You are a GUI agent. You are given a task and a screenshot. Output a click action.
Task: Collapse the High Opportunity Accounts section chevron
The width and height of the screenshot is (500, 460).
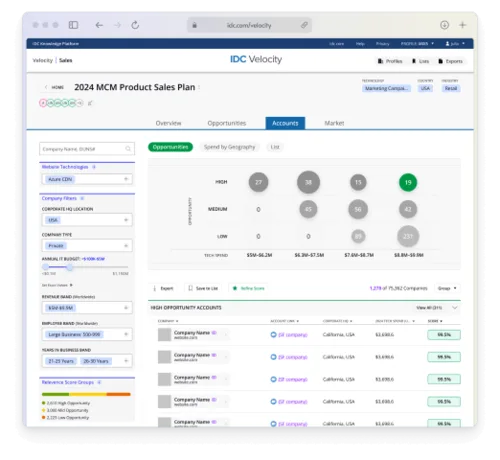pos(455,308)
